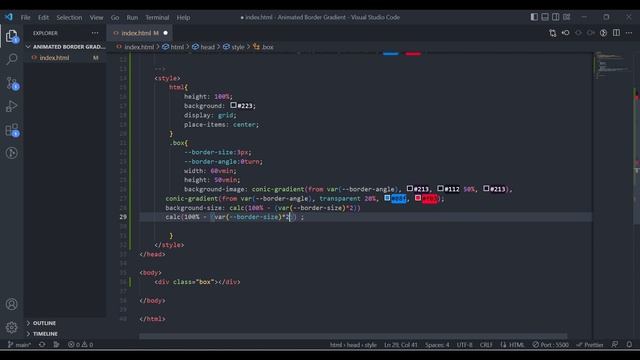Split the editor to the right
The image size is (640, 360).
tap(616, 33)
